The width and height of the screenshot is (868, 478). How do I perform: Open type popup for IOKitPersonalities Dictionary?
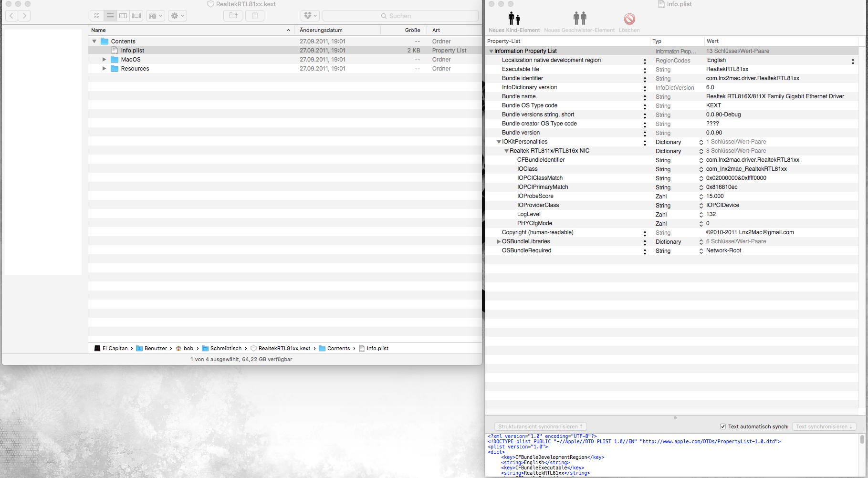click(701, 142)
